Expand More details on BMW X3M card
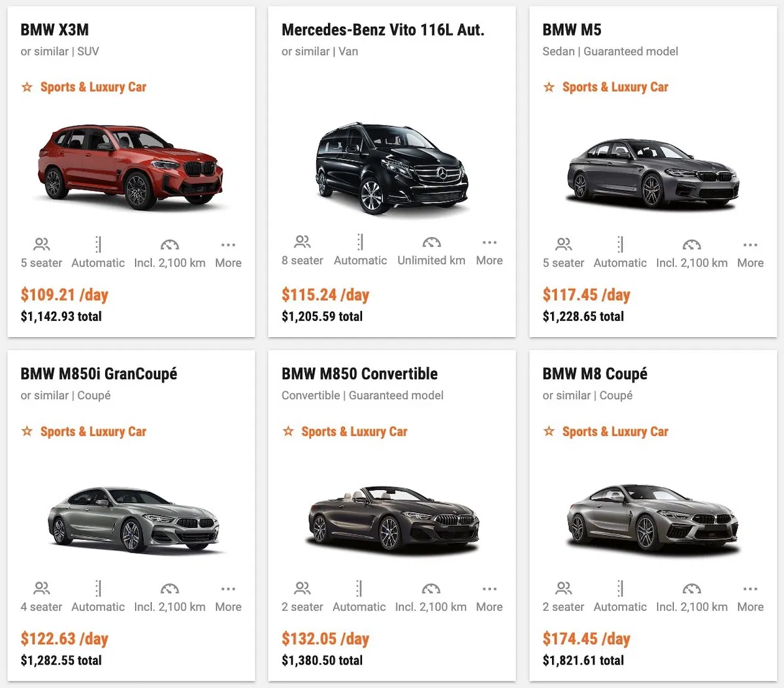This screenshot has height=688, width=784. pos(228,253)
